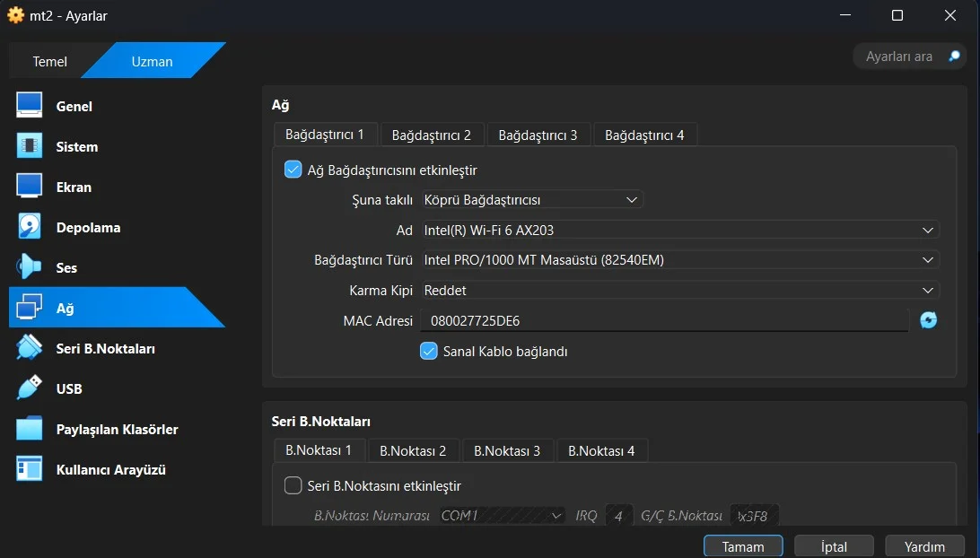Click the Kullanıcı Arayüzü icon
Screen dimensions: 980x558
tap(30, 469)
